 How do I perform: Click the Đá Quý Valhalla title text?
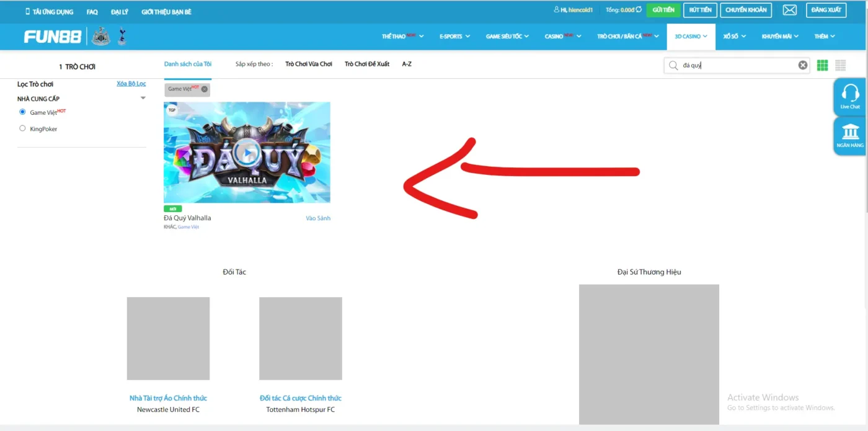(x=187, y=218)
